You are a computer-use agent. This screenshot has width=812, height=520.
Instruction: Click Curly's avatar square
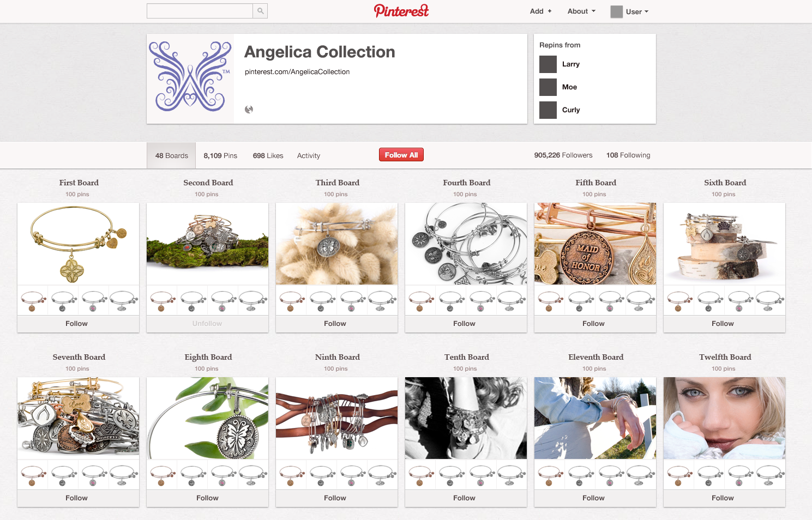point(548,110)
